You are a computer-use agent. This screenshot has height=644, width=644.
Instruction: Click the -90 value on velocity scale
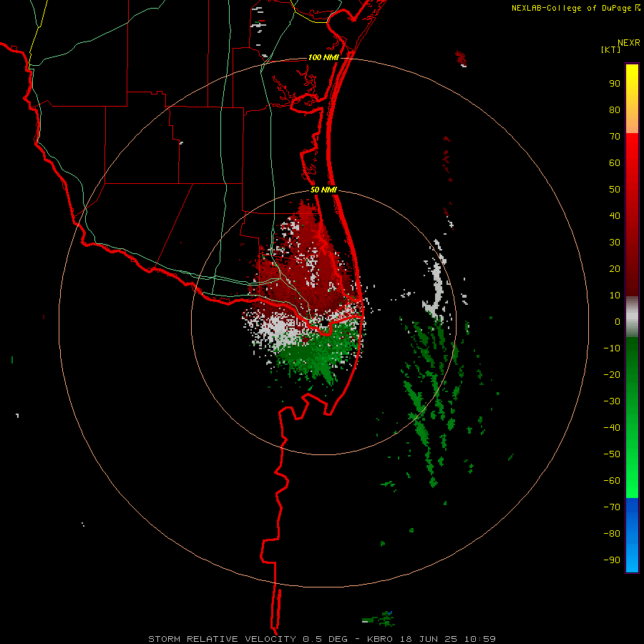612,560
